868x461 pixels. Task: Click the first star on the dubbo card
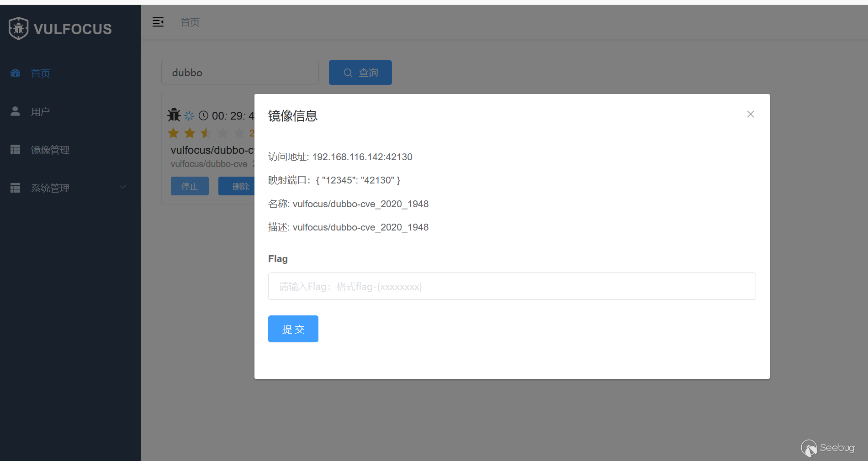click(x=174, y=133)
